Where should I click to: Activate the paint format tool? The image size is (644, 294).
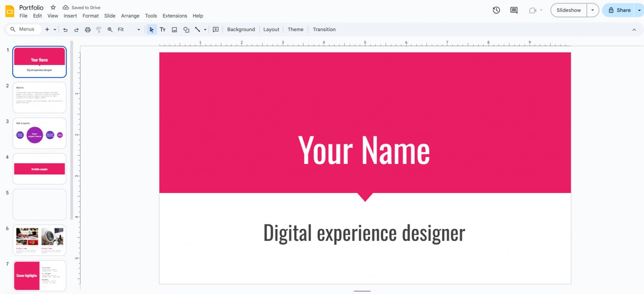(x=99, y=29)
